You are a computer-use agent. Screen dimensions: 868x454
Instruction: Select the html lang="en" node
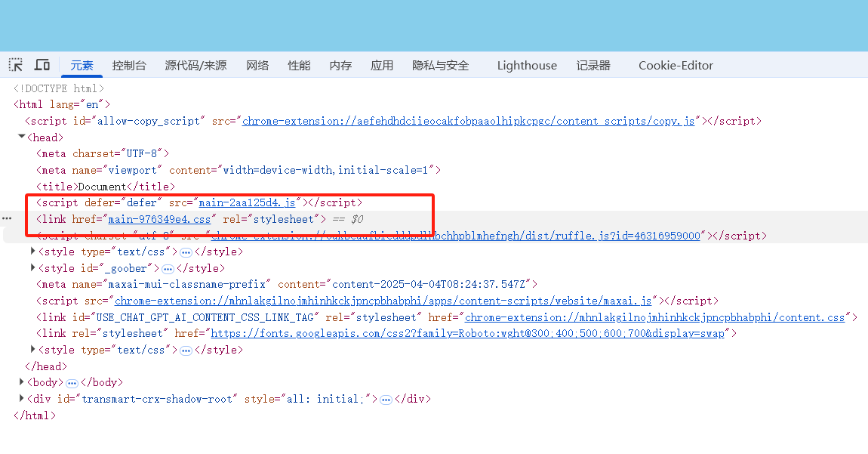coord(62,104)
